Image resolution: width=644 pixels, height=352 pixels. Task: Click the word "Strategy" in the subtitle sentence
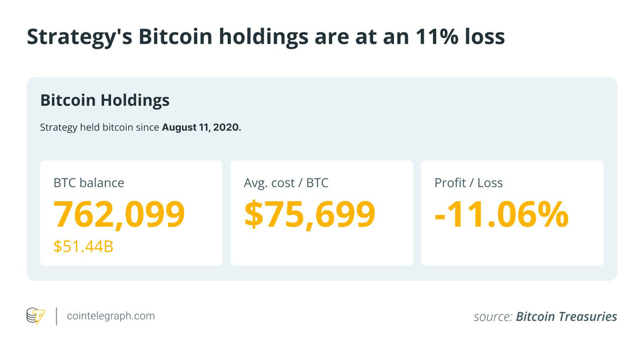tap(57, 128)
